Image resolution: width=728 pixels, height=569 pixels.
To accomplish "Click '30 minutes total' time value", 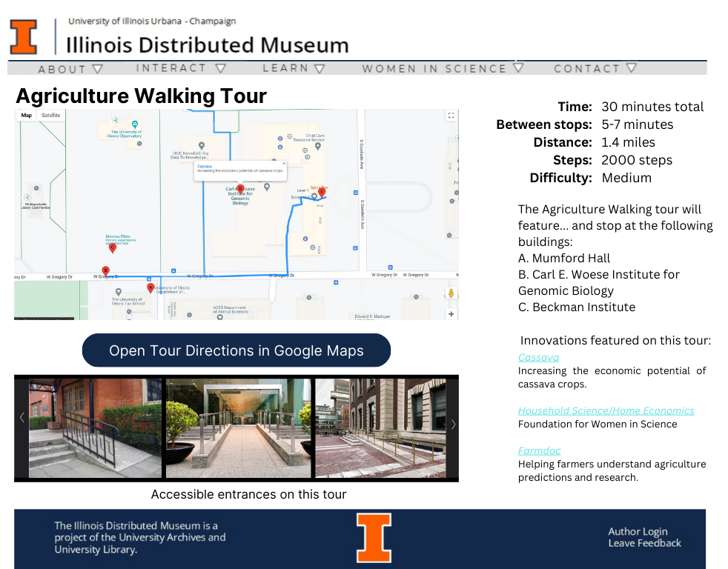I will pos(652,107).
